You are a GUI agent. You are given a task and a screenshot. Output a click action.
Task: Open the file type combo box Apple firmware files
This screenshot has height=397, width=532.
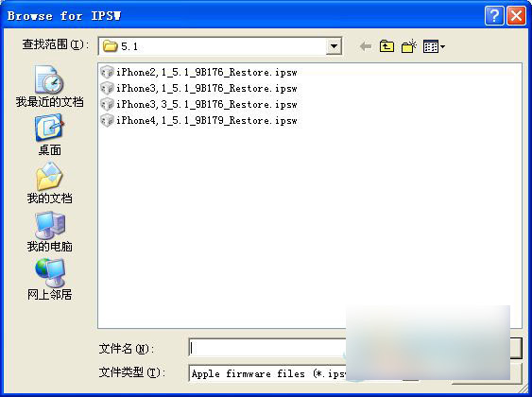pos(267,373)
